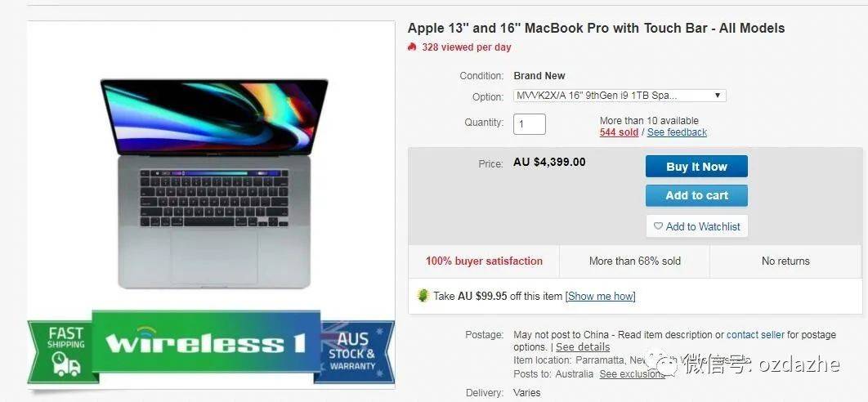Click the AUS Stock & Warranty flag badge

354,351
